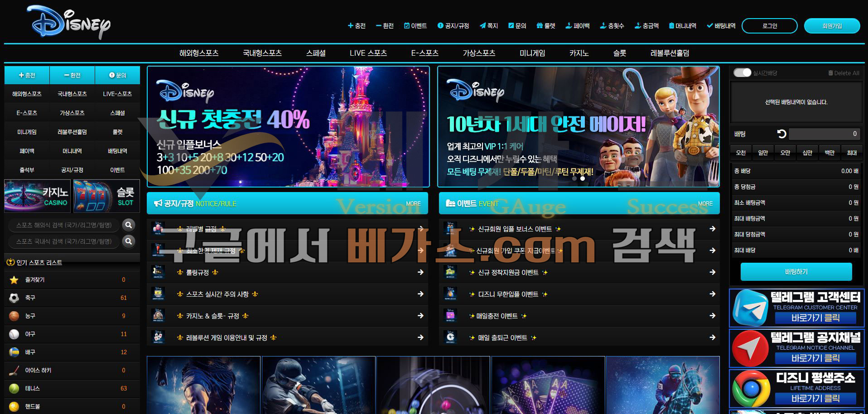Open 공지/규정 in the top header
Image resolution: width=868 pixels, height=414 pixels.
coord(453,26)
